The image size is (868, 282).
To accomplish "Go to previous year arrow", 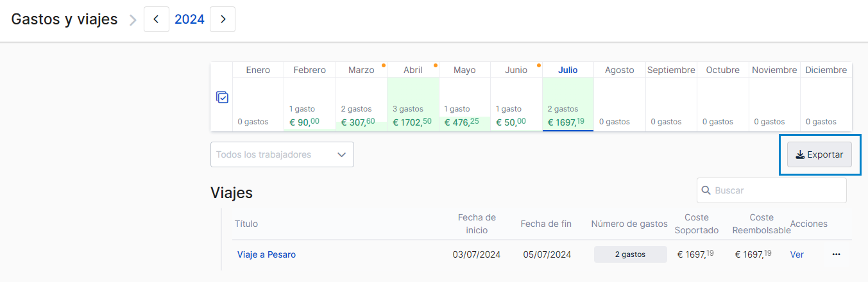I will [157, 19].
